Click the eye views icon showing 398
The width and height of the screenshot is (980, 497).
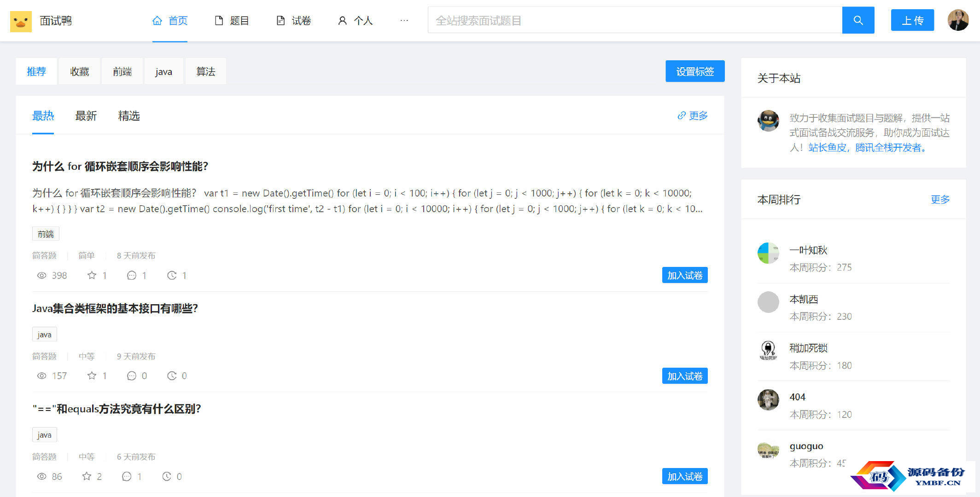(x=41, y=275)
